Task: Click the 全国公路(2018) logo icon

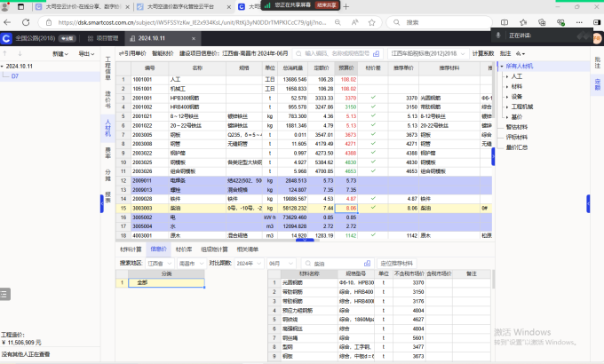Action: click(x=8, y=38)
